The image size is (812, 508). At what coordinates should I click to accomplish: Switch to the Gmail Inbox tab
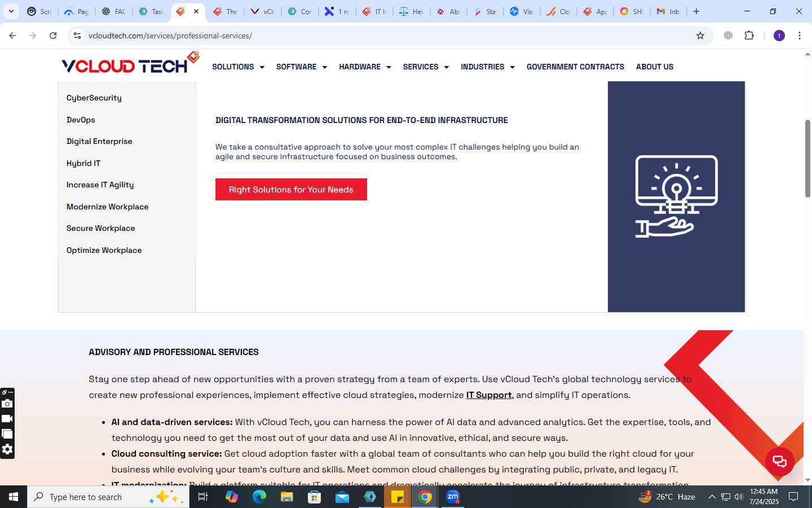point(668,11)
